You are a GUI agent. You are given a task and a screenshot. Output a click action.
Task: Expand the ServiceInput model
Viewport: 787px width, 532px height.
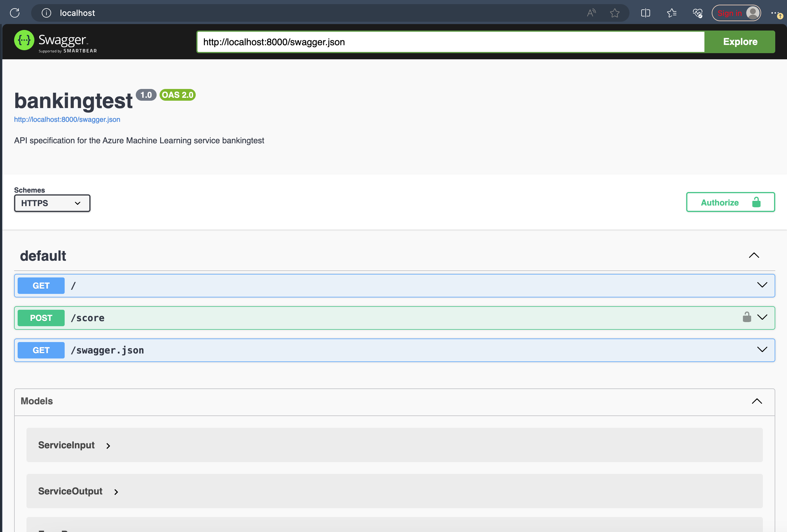tap(108, 445)
